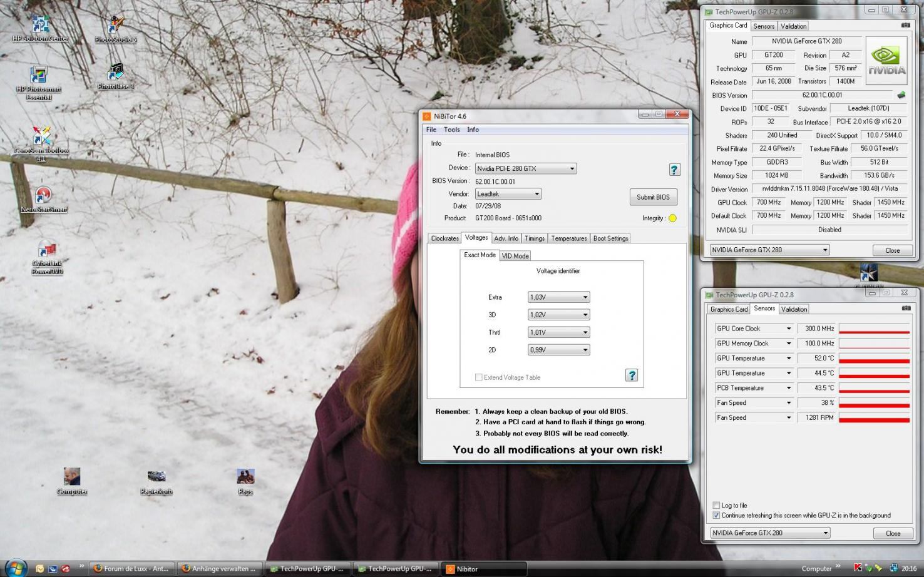This screenshot has width=924, height=577.
Task: Switch to Forum de Luxx taskbar button
Action: click(x=131, y=568)
